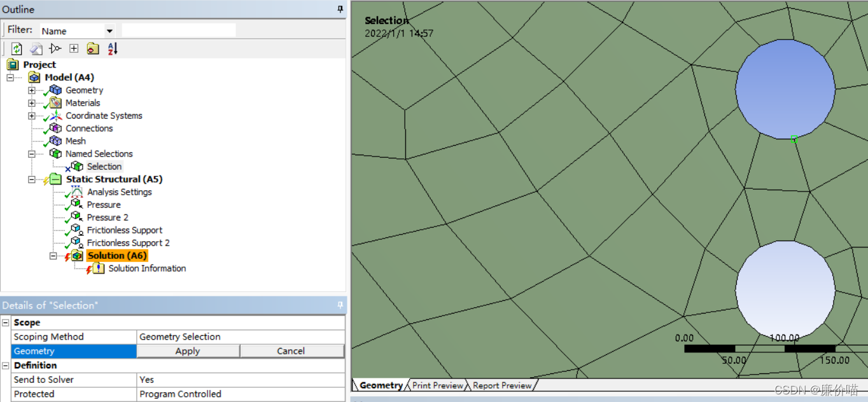Select Analysis Settings in the tree
Screen dimensions: 868x402
(120, 192)
